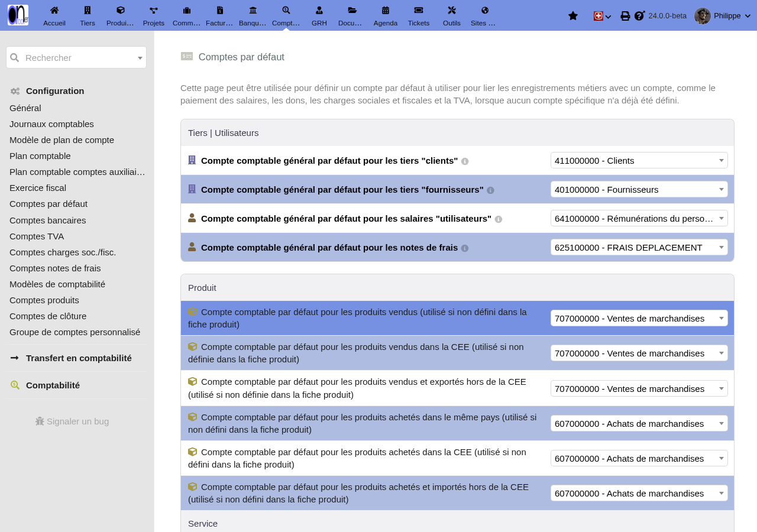The image size is (757, 532).
Task: Click the printer icon in top bar
Action: [625, 16]
